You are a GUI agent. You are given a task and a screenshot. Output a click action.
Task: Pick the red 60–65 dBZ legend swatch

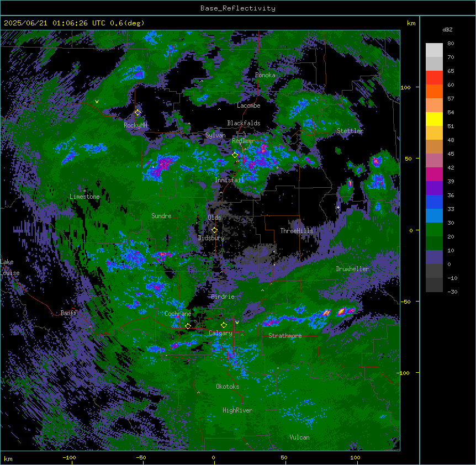tap(434, 78)
